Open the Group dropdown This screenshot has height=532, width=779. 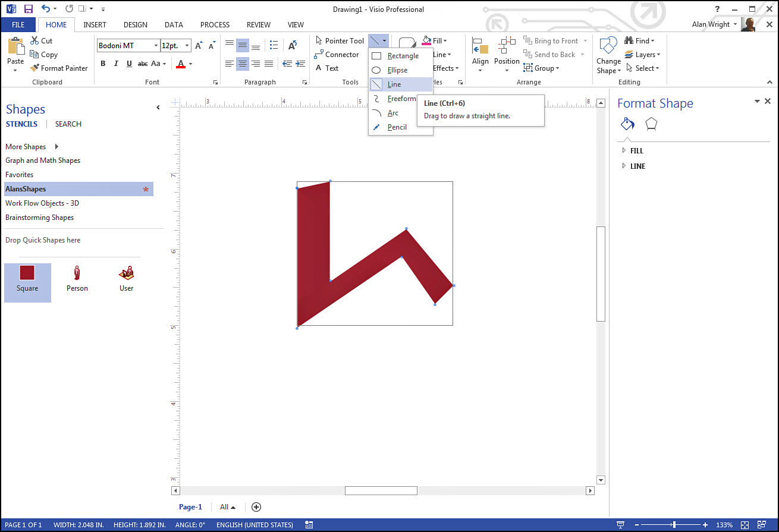542,68
